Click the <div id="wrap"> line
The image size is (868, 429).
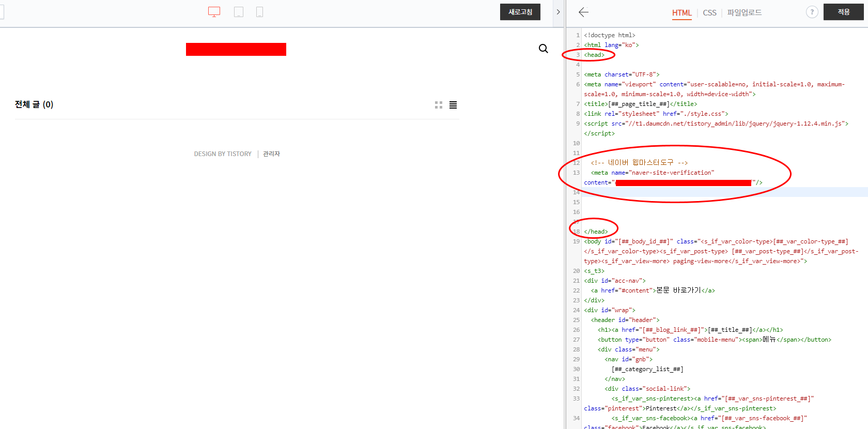(x=610, y=310)
